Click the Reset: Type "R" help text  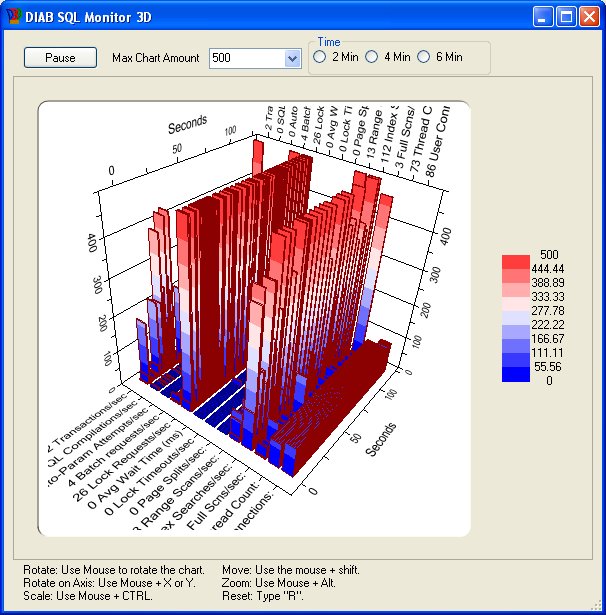point(263,596)
